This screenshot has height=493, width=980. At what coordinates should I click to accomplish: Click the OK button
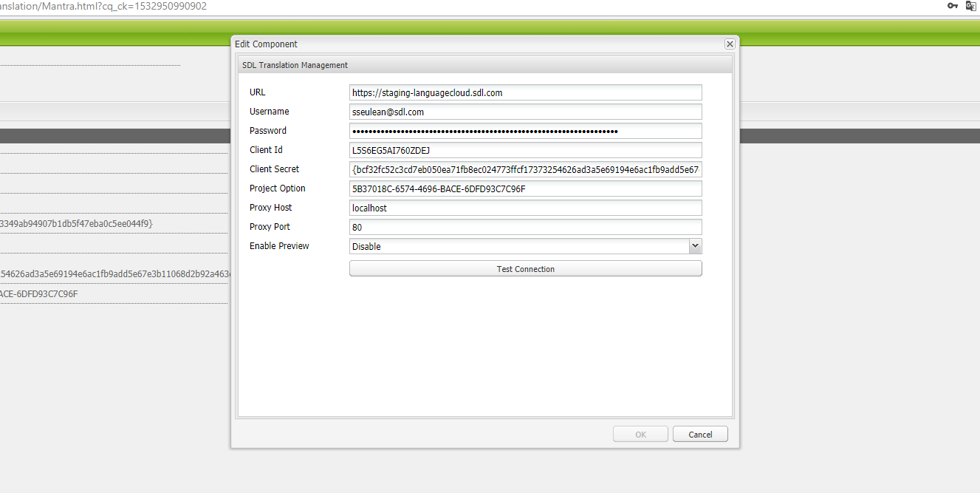pyautogui.click(x=640, y=435)
